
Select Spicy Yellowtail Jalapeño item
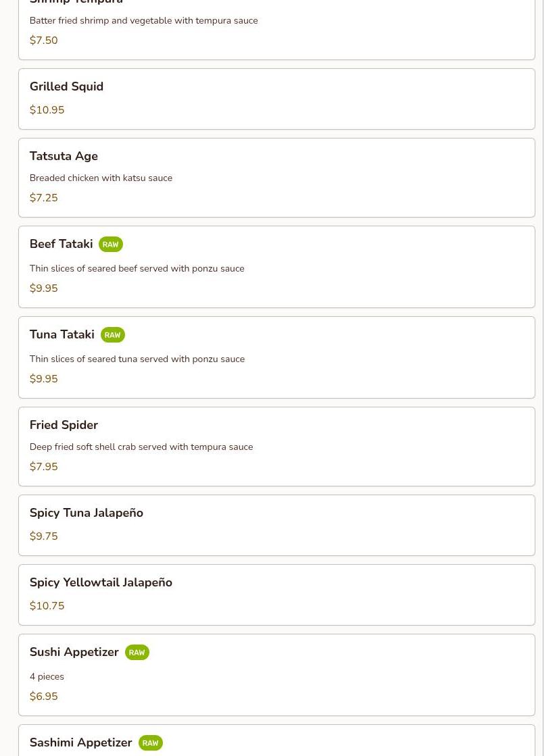[277, 595]
